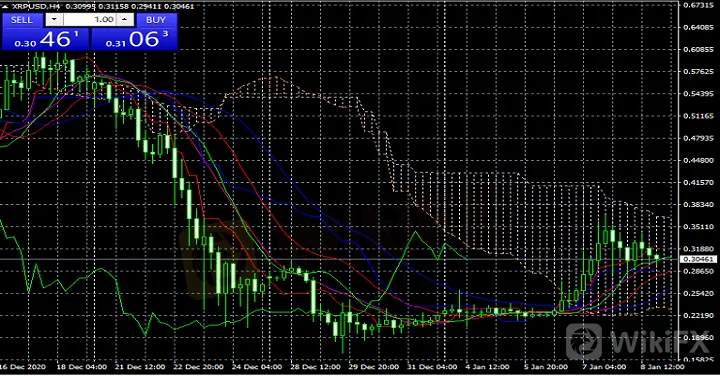Decrease volume with the down arrow

click(54, 20)
